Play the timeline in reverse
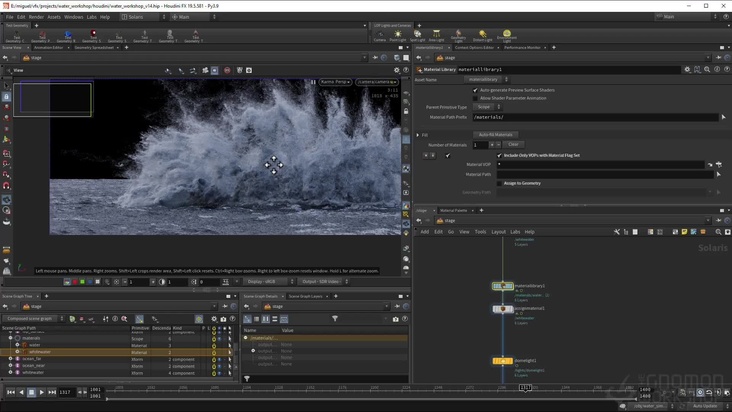 (21, 392)
